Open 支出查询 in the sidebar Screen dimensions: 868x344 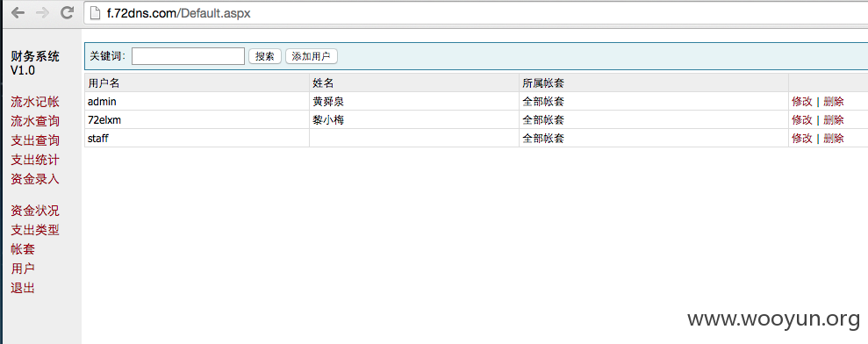pyautogui.click(x=35, y=140)
